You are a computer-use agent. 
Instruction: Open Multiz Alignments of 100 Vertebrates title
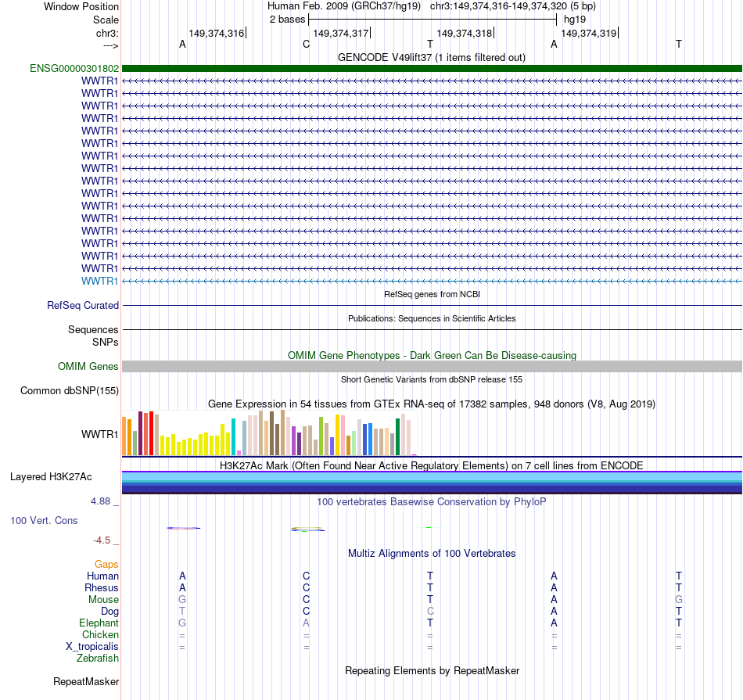[432, 553]
